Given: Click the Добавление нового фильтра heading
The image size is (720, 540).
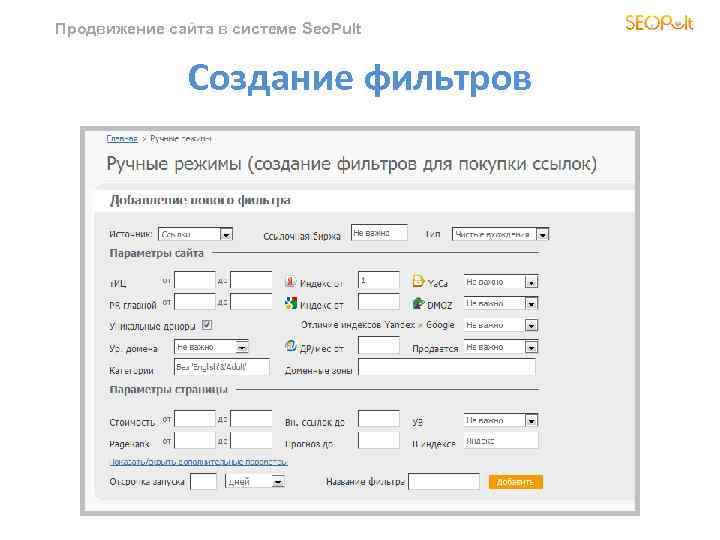Looking at the screenshot, I should click(x=200, y=200).
